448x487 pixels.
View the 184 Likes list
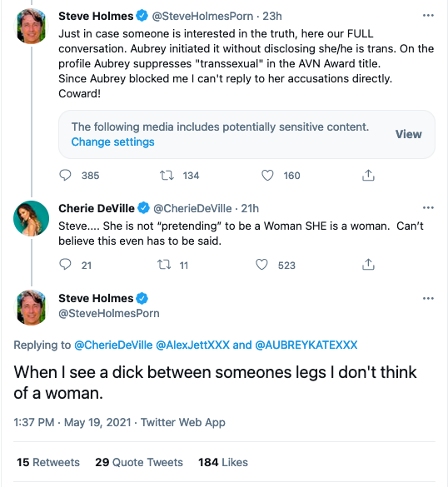click(223, 462)
